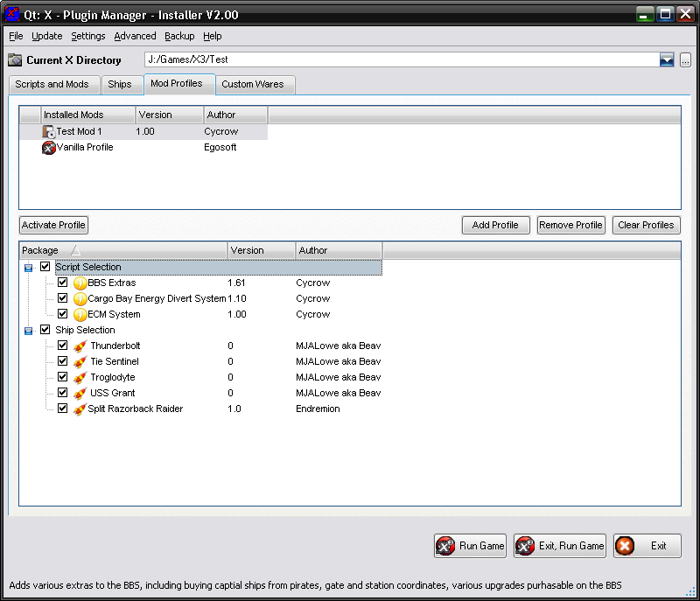Click the Test Mod 1 package icon
Screen dimensions: 700x601
click(48, 131)
